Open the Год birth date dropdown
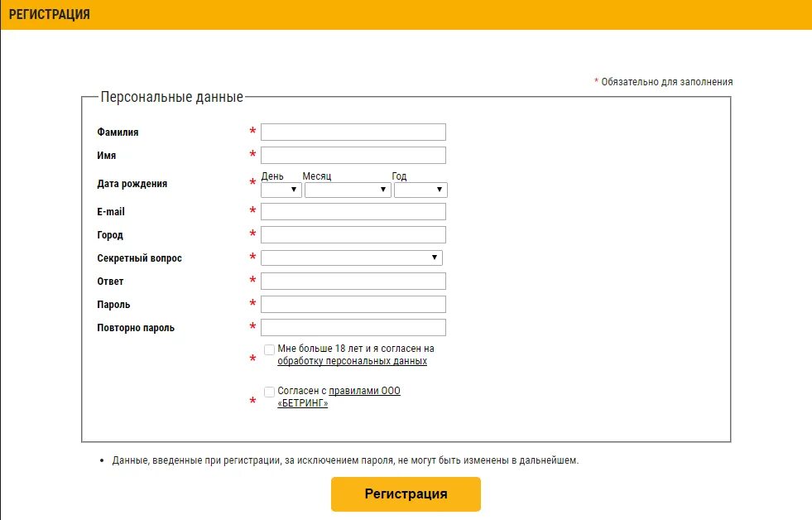Viewport: 812px width, 520px height. click(x=420, y=190)
